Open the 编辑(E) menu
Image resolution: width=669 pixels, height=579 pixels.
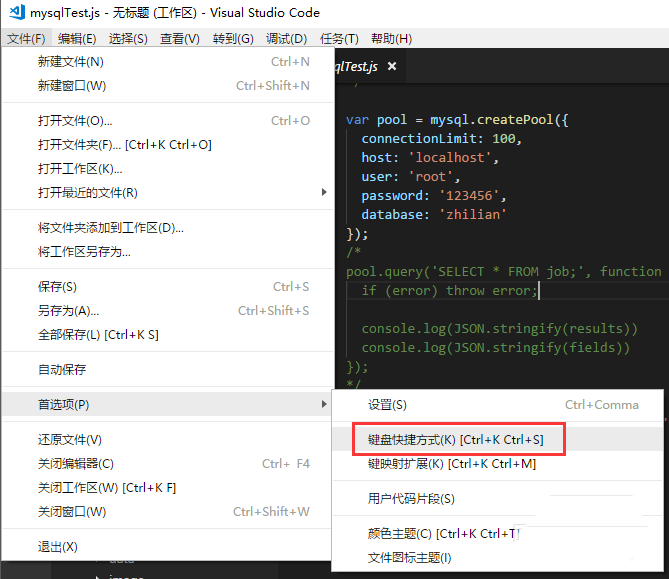click(x=77, y=39)
